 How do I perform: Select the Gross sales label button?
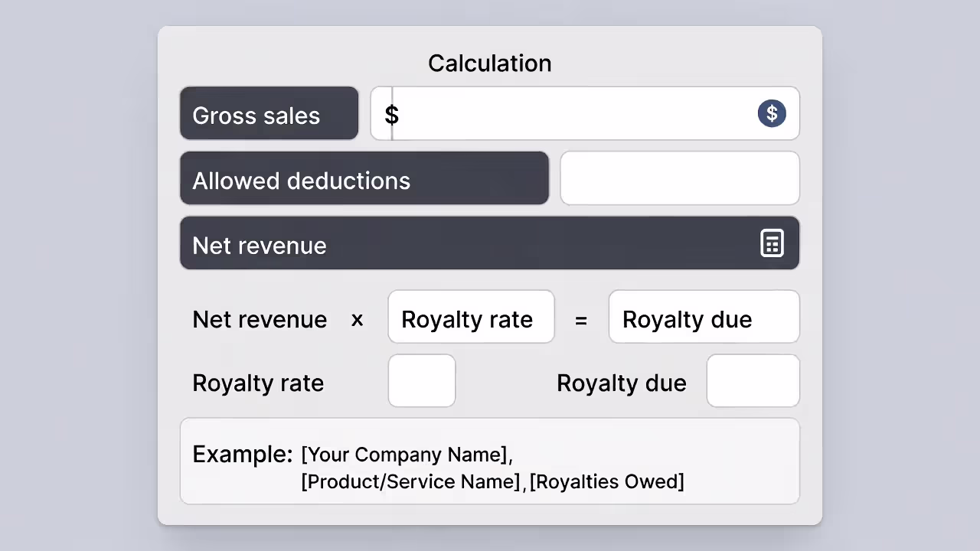(x=269, y=113)
